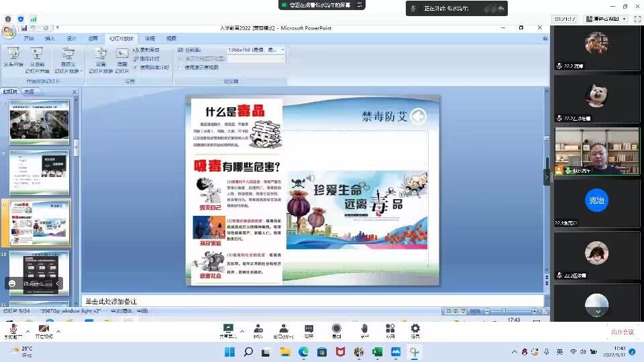
Task: Click the record button in meeting toolbar
Action: tap(336, 330)
